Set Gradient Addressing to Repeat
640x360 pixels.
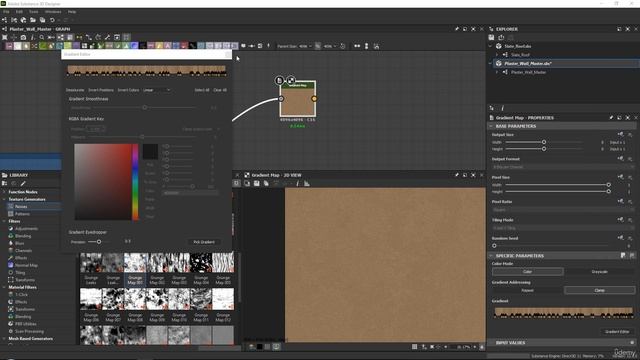point(527,290)
